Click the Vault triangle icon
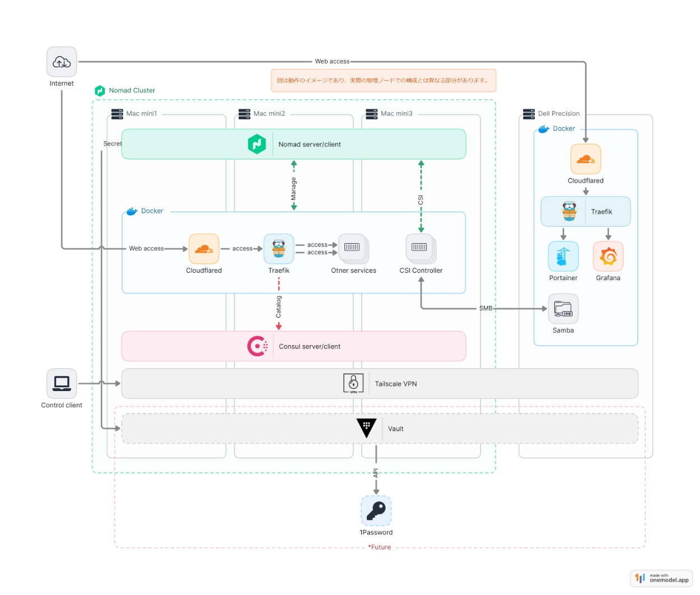The width and height of the screenshot is (700, 595). tap(366, 428)
